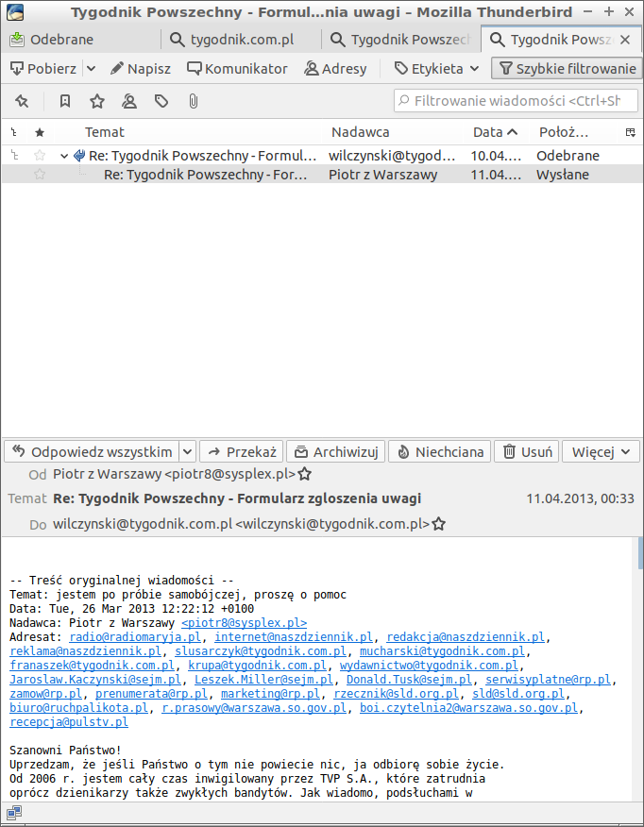
Task: Click the radio@radiomaryja.pl email link
Action: point(135,637)
